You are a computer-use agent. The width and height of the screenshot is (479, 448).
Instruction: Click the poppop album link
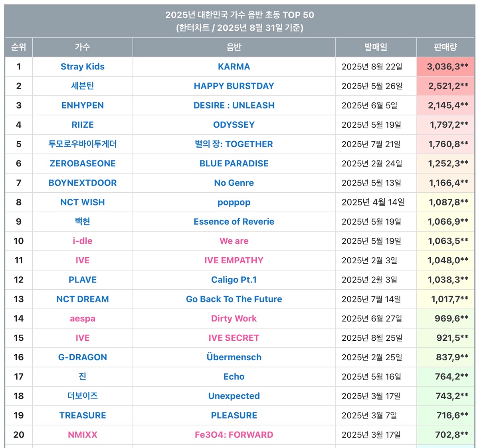pos(234,202)
